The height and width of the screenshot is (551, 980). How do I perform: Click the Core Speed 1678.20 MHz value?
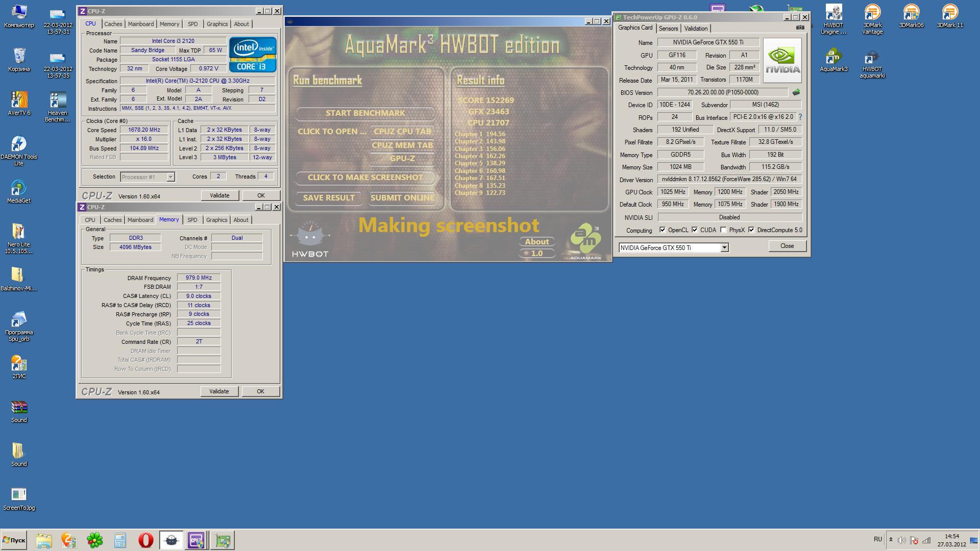[x=144, y=130]
